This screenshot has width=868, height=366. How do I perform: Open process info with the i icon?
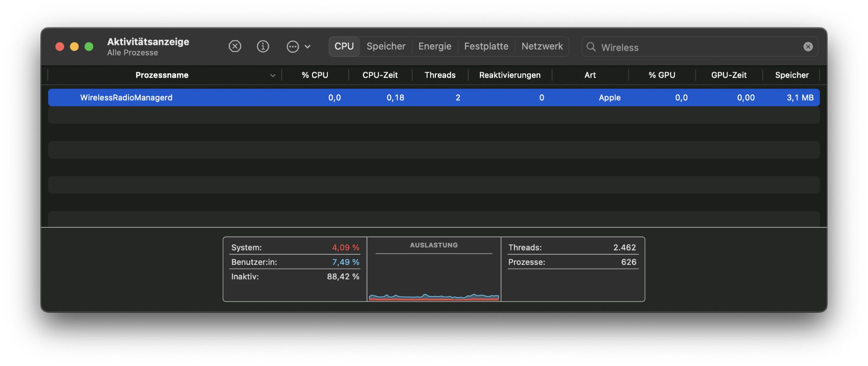(263, 46)
